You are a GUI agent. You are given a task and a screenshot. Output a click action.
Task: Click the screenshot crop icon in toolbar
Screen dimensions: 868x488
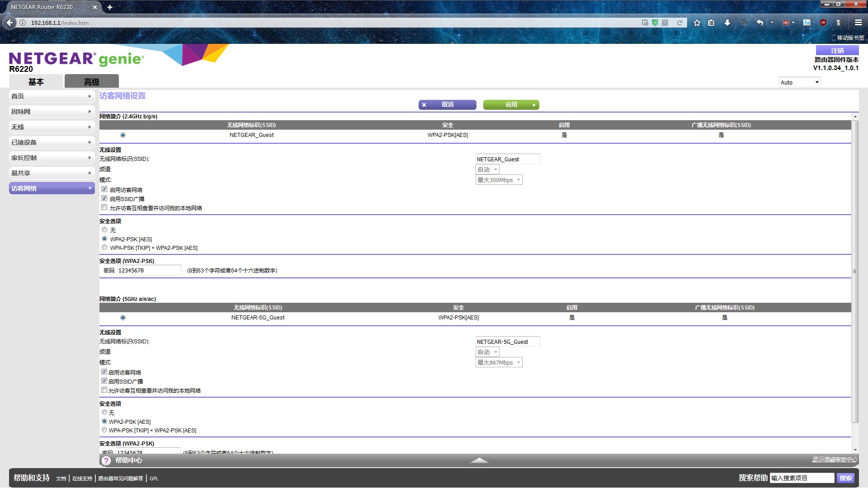(744, 23)
